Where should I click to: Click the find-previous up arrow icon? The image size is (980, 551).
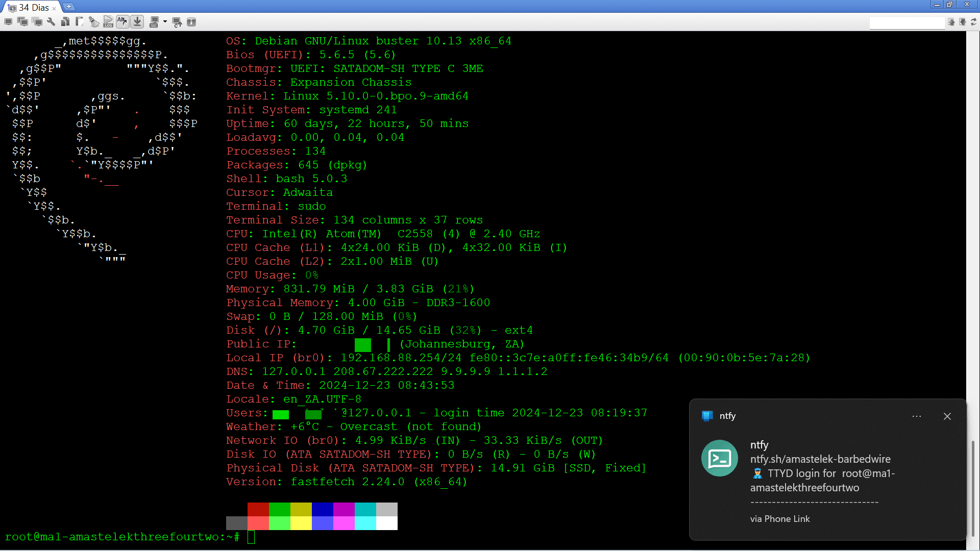point(951,22)
